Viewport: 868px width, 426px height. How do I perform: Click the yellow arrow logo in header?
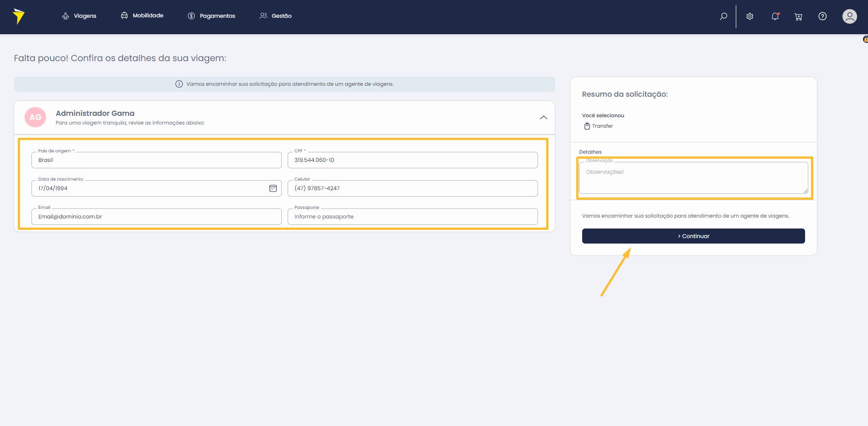coord(18,16)
